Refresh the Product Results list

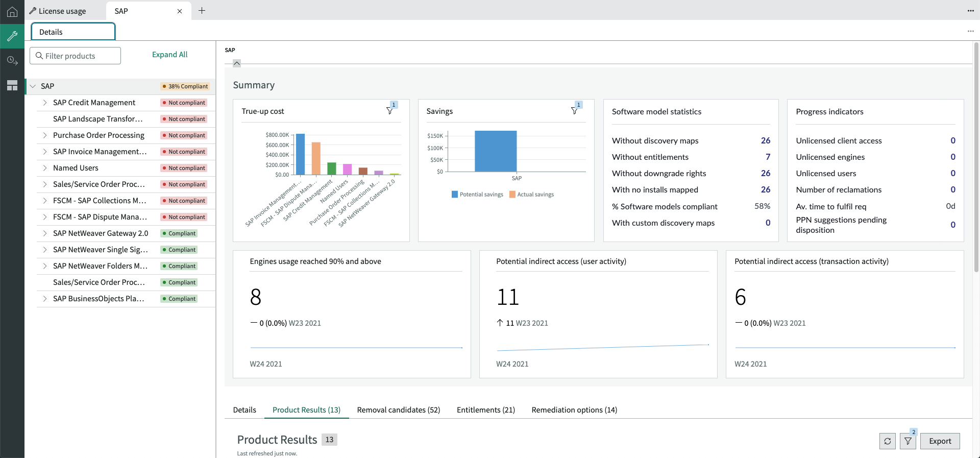click(888, 441)
